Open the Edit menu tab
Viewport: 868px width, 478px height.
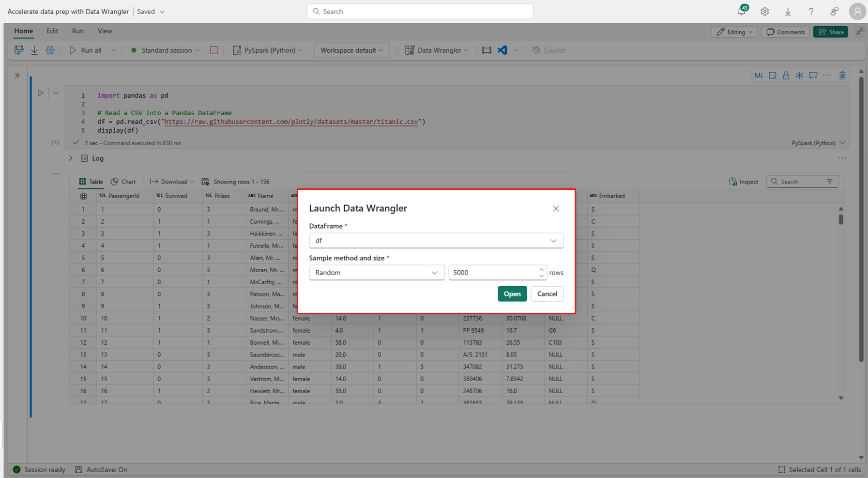tap(52, 31)
